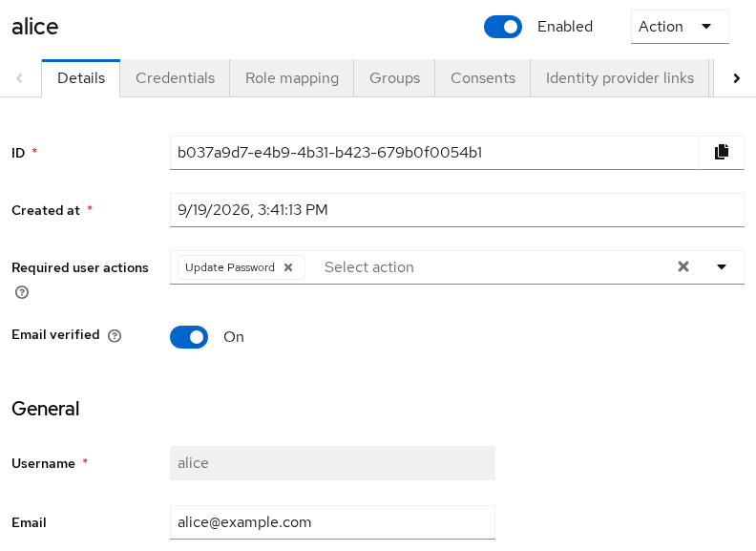Remove the Update Password chip
Screen dimensions: 756x551
click(x=288, y=267)
